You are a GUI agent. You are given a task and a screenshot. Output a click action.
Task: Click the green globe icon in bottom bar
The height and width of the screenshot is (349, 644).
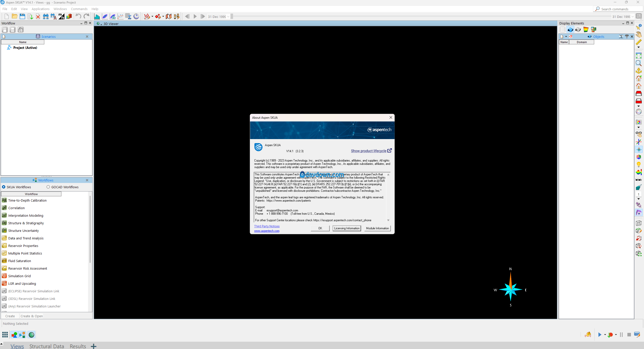coord(31,335)
